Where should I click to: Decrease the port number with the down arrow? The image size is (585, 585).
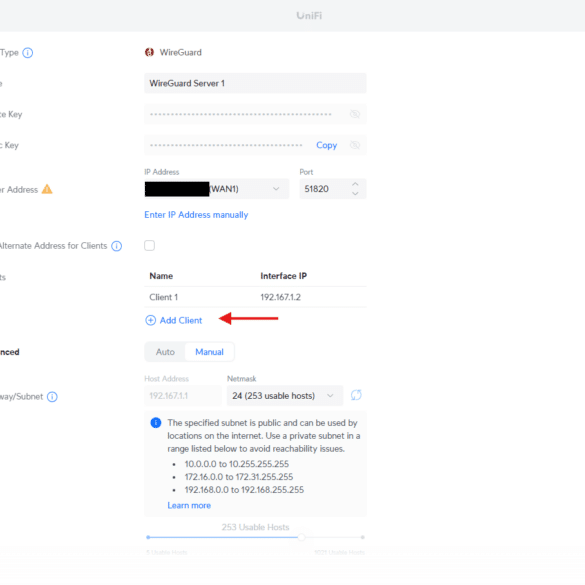point(355,193)
